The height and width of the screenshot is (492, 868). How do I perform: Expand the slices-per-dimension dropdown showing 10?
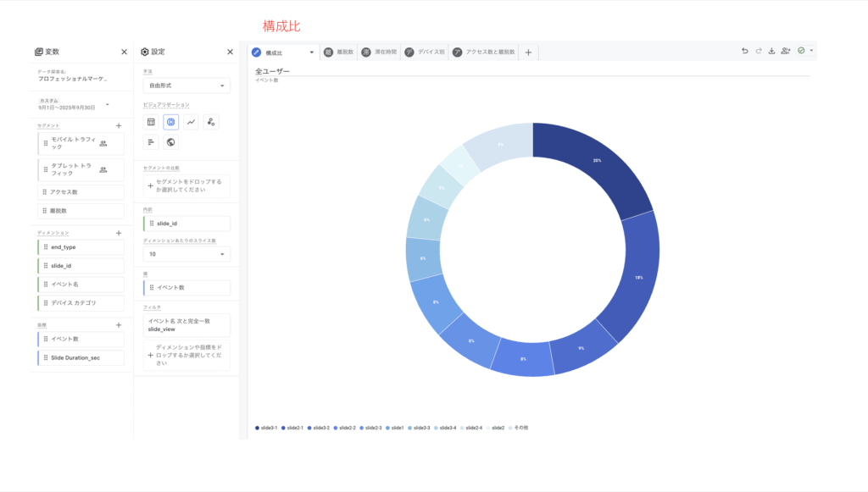(x=186, y=254)
